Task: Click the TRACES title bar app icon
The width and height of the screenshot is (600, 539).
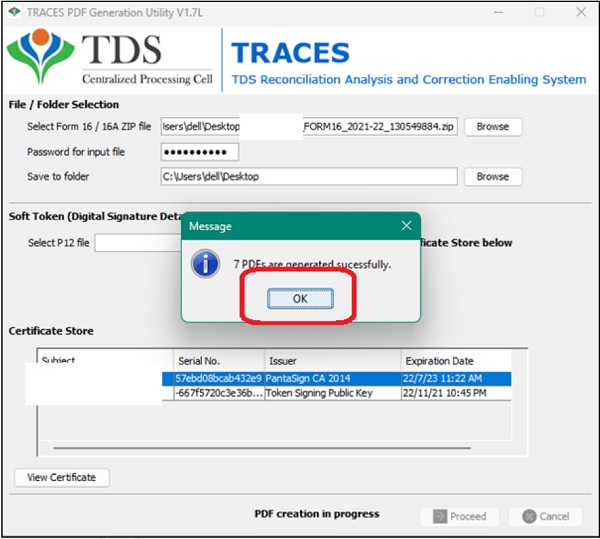Action: 15,12
